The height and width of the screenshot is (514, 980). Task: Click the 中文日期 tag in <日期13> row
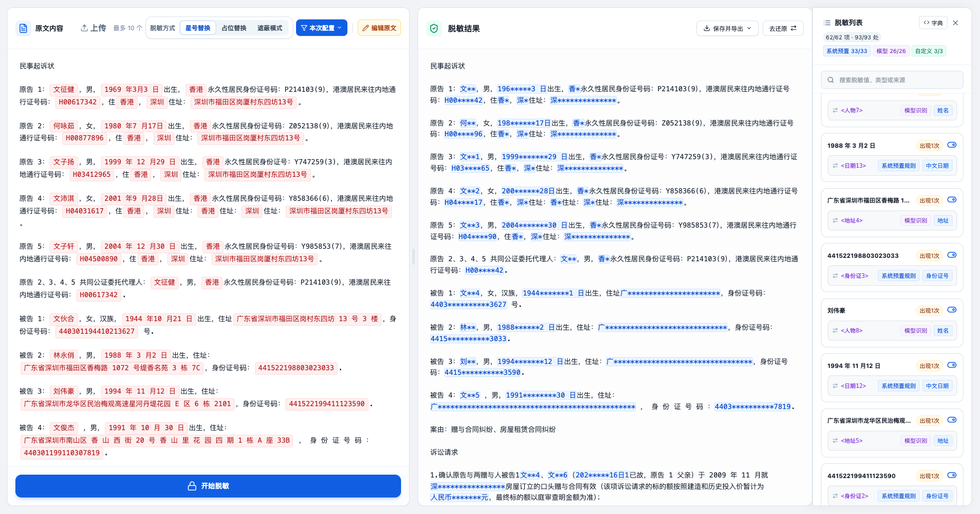pyautogui.click(x=937, y=165)
